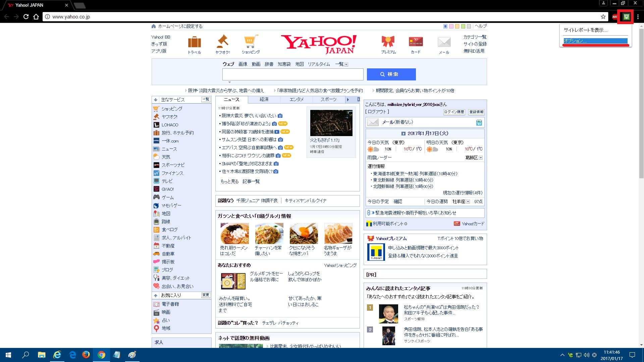644x362 pixels.
Task: Open the Chrome three-dot menu
Action: pyautogui.click(x=638, y=17)
